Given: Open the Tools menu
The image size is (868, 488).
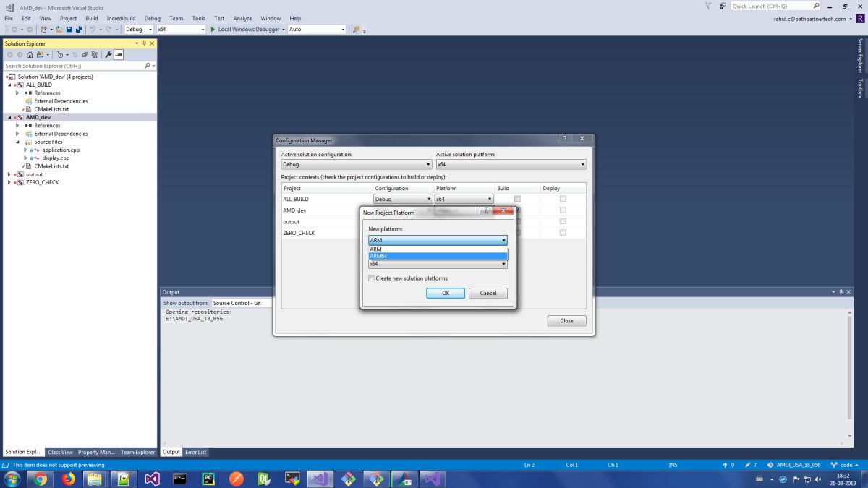Looking at the screenshot, I should (x=199, y=18).
